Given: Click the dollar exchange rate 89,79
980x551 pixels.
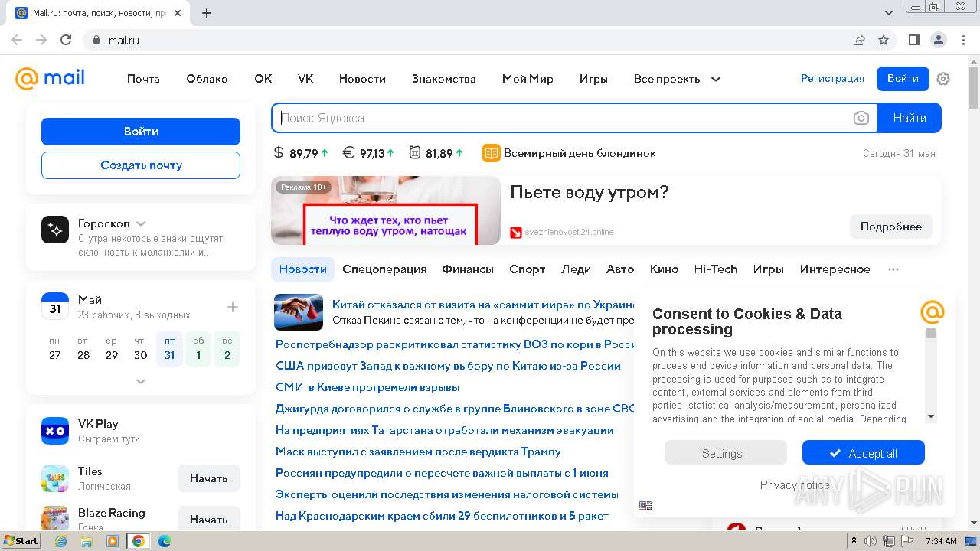Looking at the screenshot, I should click(x=301, y=153).
